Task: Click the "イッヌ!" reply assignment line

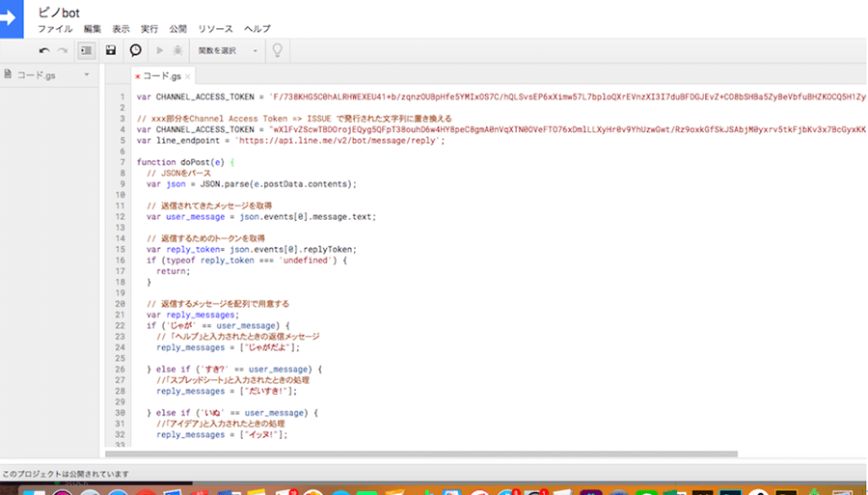Action: pyautogui.click(x=222, y=434)
